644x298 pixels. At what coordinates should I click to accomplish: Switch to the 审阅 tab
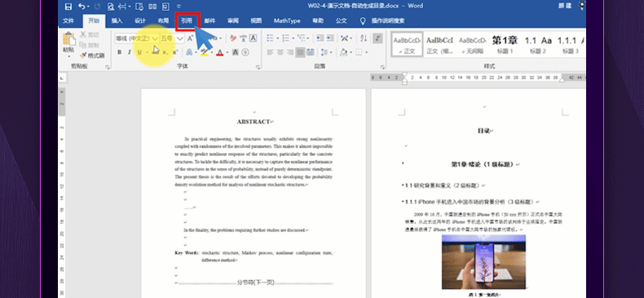pos(233,21)
